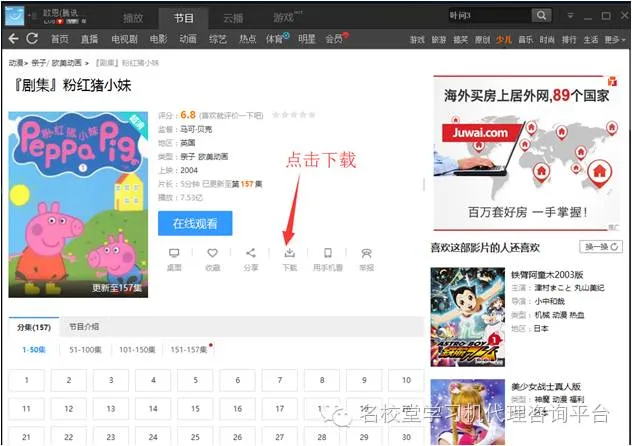The image size is (632, 446).
Task: Switch to the 云播 tab
Action: click(233, 18)
